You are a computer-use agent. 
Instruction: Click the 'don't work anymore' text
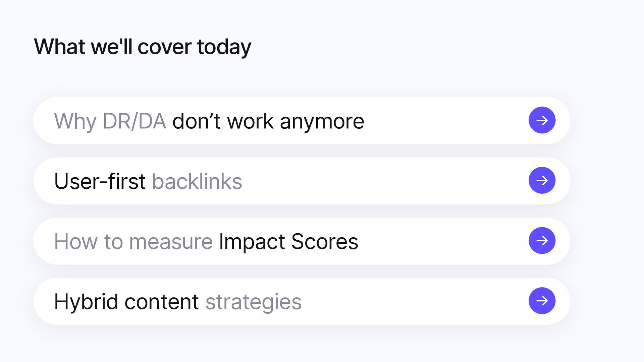point(268,121)
